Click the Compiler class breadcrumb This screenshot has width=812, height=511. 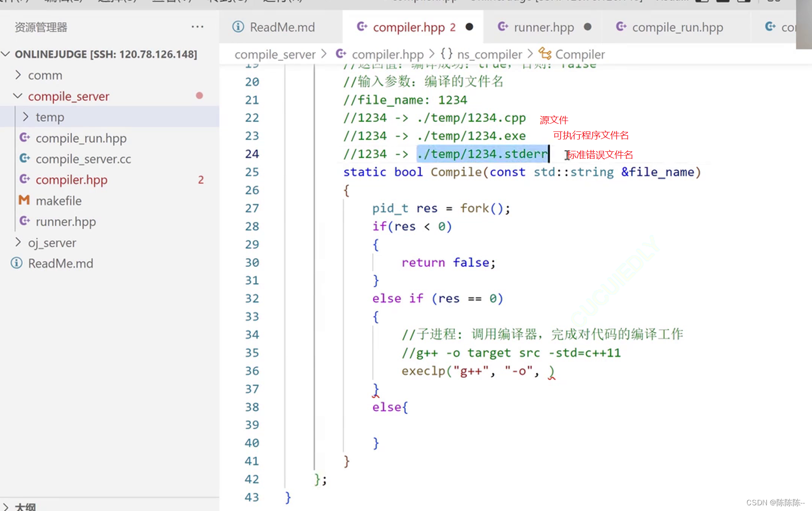click(x=580, y=55)
